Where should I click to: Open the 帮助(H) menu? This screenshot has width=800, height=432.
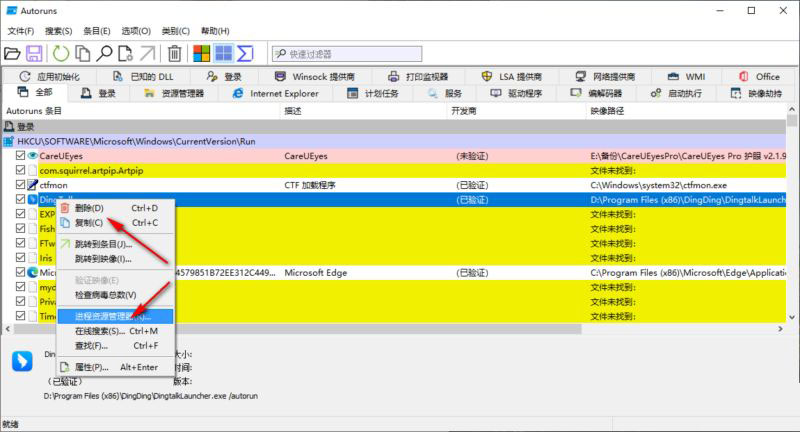215,31
